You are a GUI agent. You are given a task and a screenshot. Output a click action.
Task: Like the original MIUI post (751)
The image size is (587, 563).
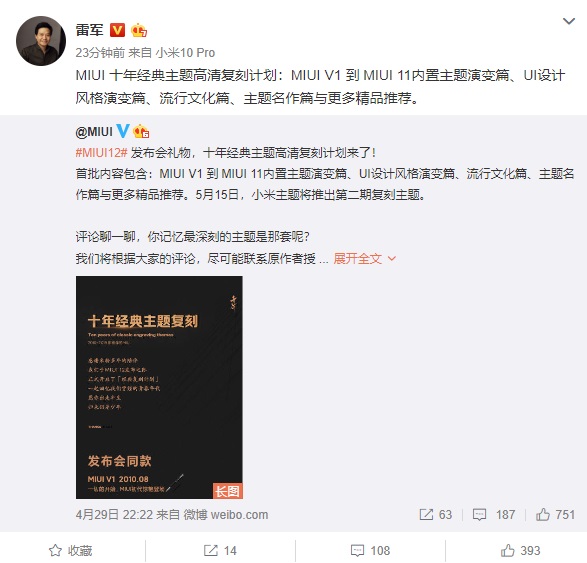(555, 515)
